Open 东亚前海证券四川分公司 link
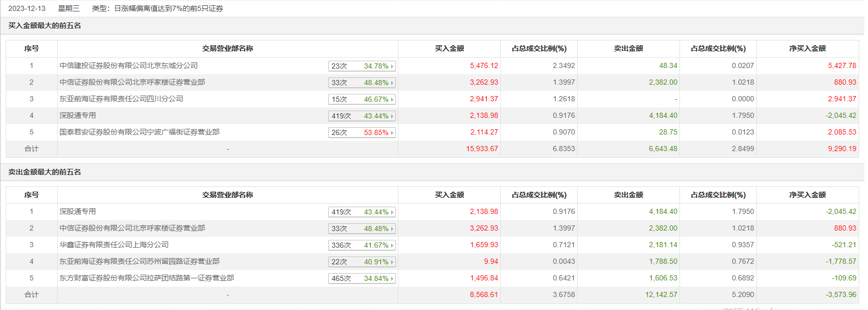 pyautogui.click(x=121, y=99)
